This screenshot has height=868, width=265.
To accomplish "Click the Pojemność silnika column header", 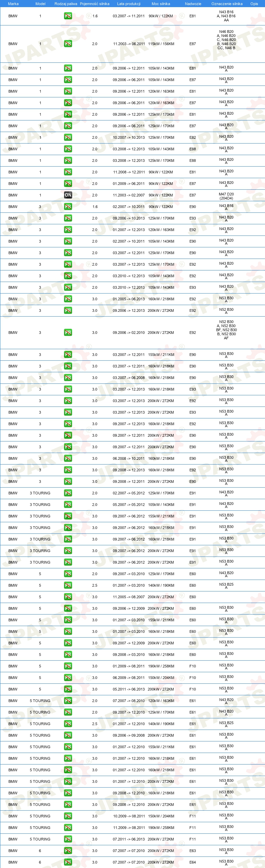I will click(95, 4).
